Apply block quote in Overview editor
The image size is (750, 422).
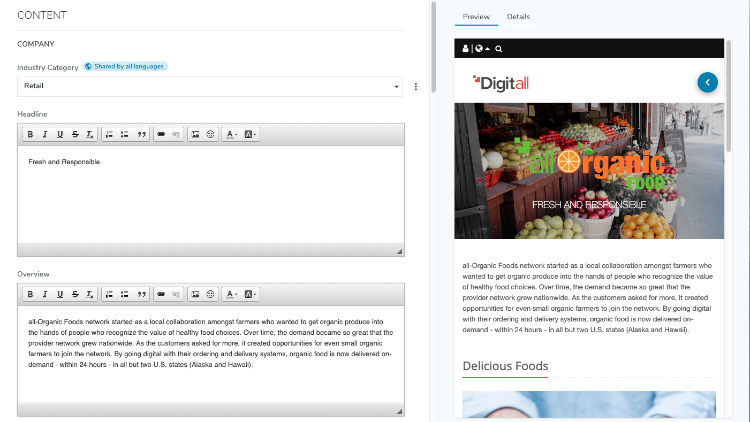141,294
